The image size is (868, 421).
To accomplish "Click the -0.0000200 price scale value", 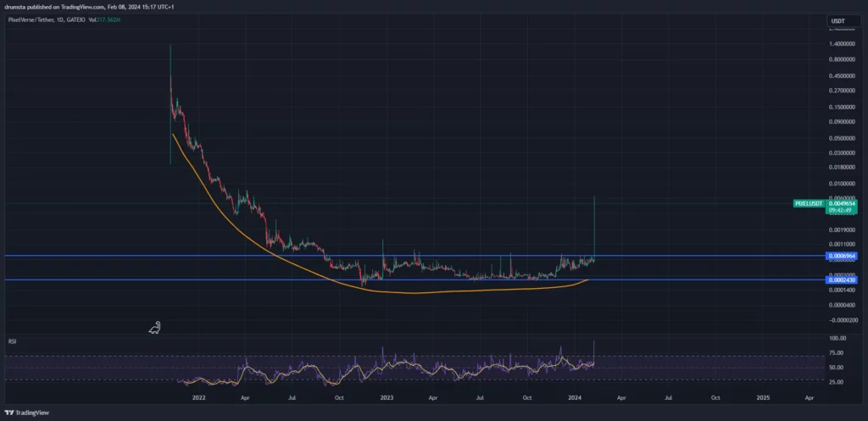I will tap(843, 319).
